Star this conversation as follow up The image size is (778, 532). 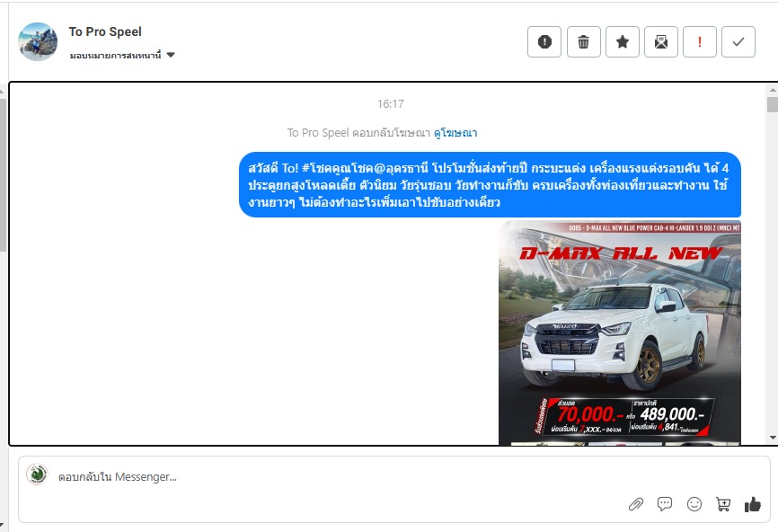[x=623, y=41]
